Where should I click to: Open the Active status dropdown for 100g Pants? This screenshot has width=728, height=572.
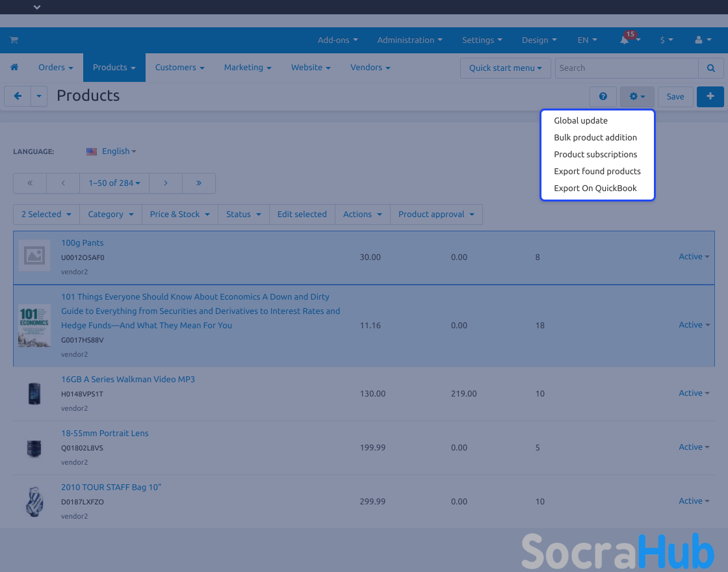[694, 257]
